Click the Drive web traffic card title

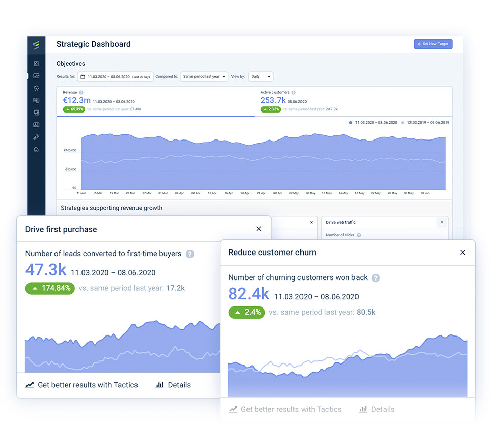point(341,222)
